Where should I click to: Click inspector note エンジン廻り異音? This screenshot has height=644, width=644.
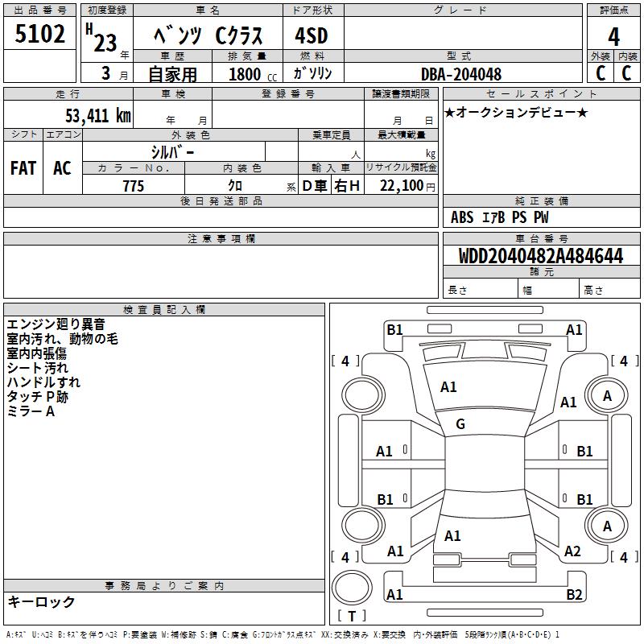coord(56,324)
